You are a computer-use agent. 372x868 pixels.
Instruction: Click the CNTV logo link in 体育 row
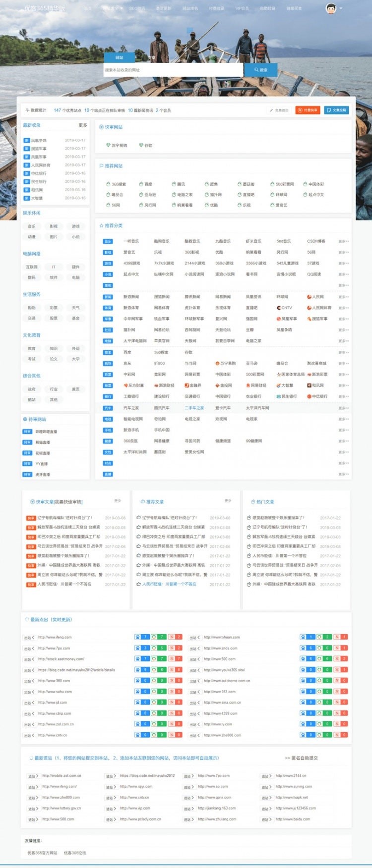coord(284,308)
